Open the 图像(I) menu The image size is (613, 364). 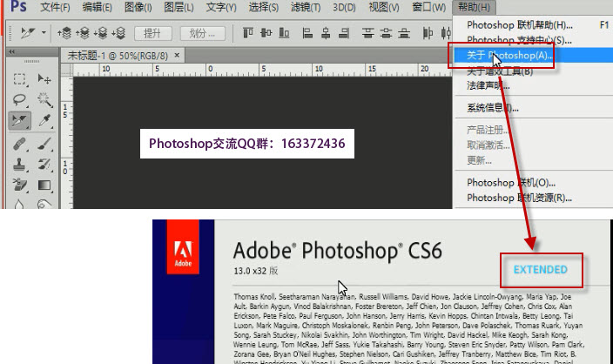pos(138,7)
